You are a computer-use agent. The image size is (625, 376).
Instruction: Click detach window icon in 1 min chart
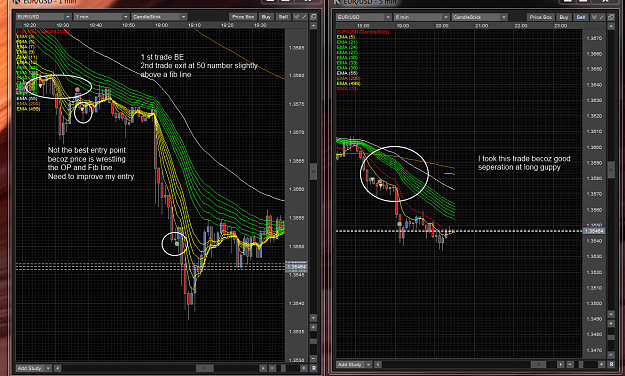tap(314, 17)
